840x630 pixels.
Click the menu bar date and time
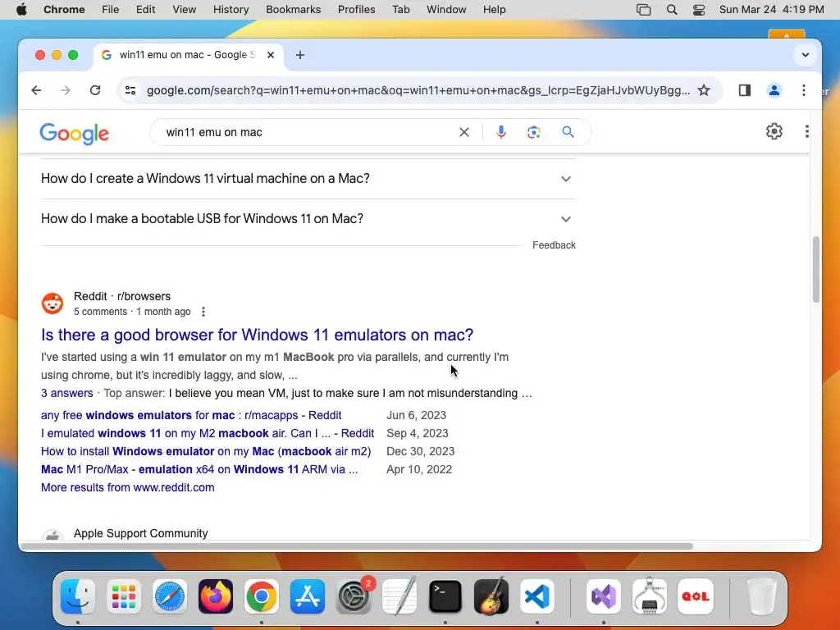point(771,10)
